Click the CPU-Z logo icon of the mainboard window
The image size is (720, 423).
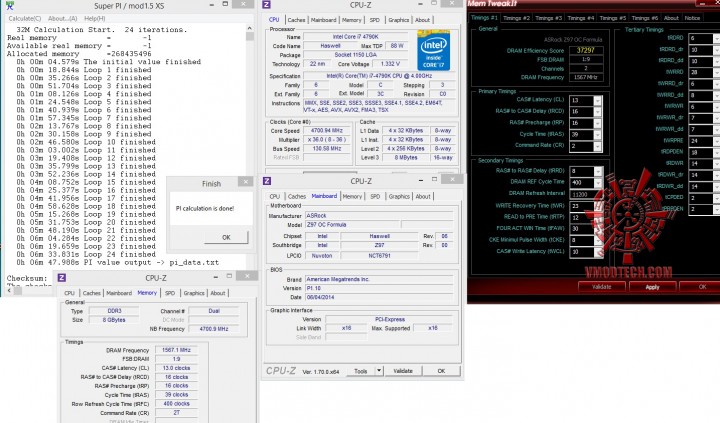(267, 181)
